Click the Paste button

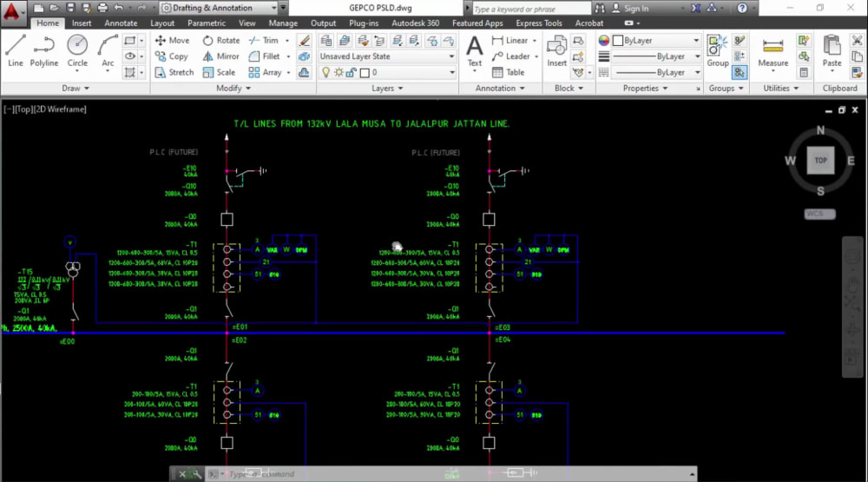coord(832,51)
